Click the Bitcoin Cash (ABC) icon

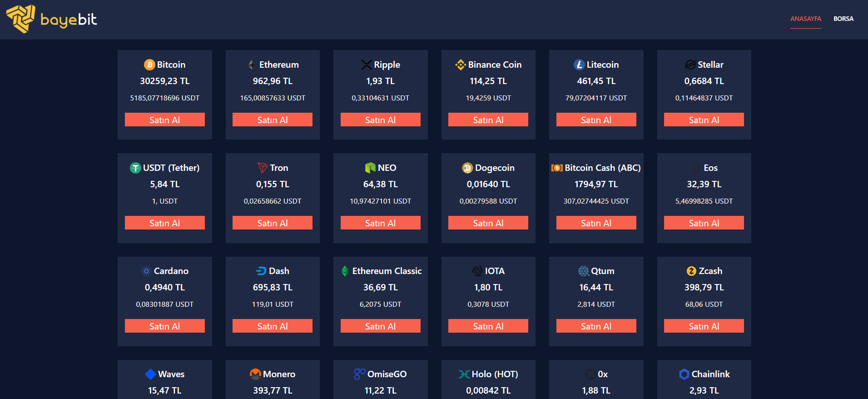(x=557, y=168)
